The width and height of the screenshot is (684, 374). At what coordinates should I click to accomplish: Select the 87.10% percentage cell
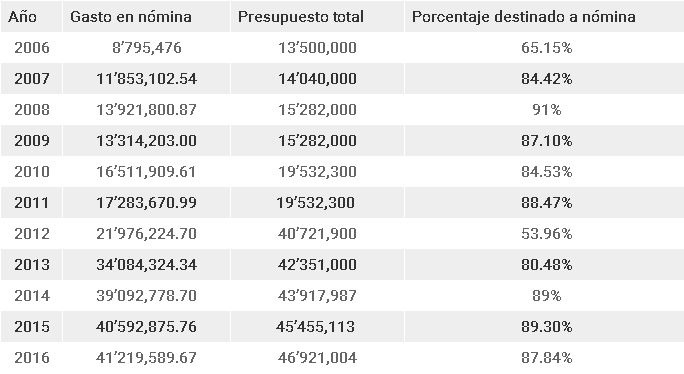click(546, 141)
